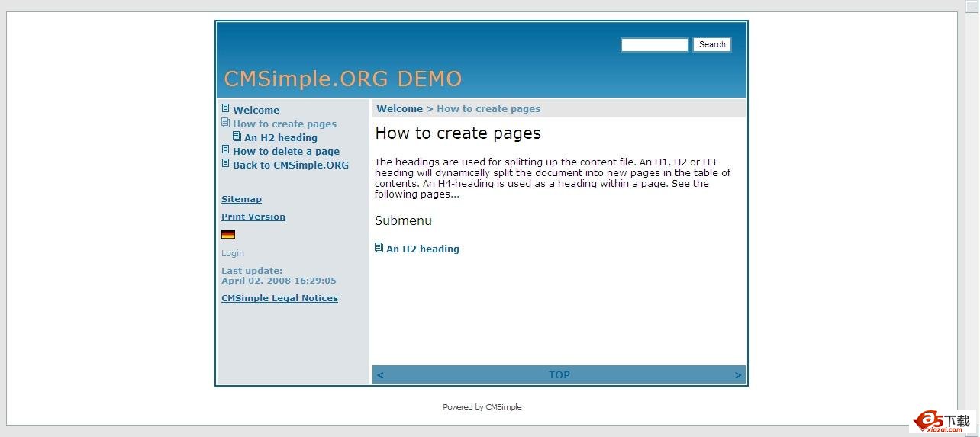Open CMSimple Legal Notices link
The image size is (980, 437).
(x=279, y=298)
